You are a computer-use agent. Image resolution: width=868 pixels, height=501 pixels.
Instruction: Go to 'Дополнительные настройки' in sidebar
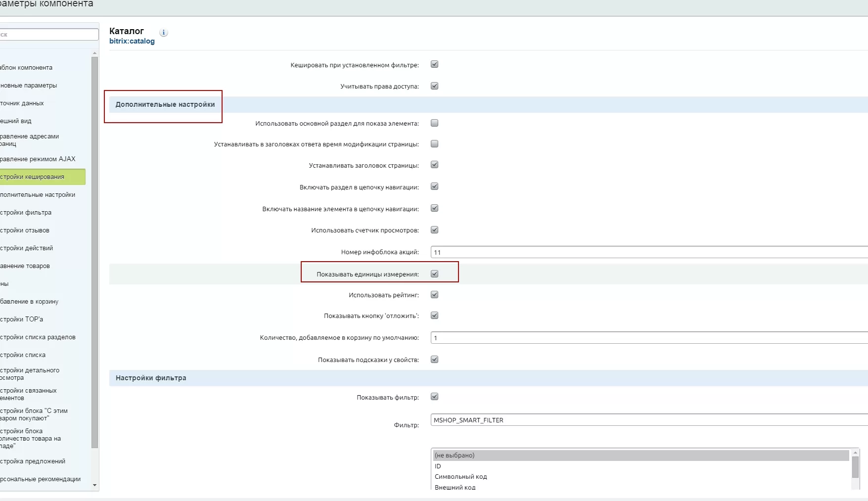pos(38,195)
